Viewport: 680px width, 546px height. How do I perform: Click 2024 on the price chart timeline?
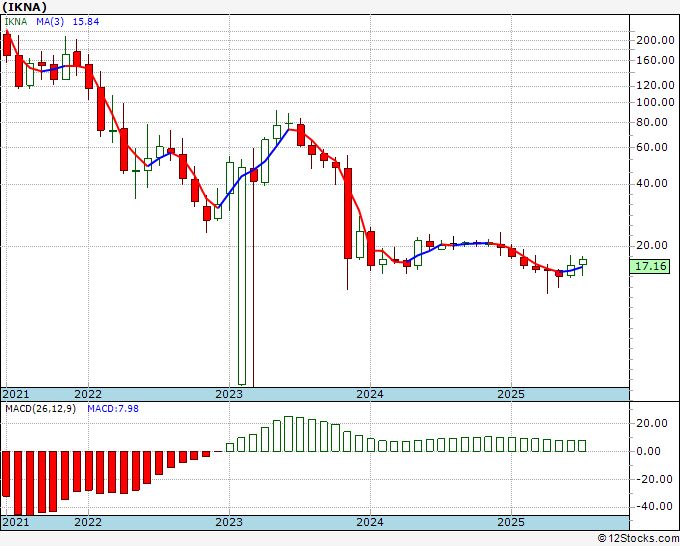tap(370, 394)
